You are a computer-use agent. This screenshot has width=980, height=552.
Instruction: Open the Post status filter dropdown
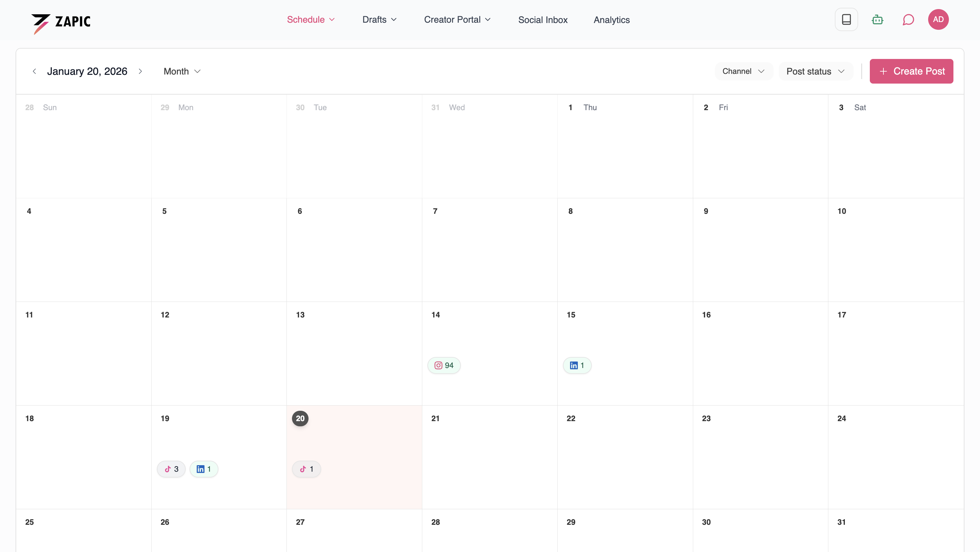(815, 71)
